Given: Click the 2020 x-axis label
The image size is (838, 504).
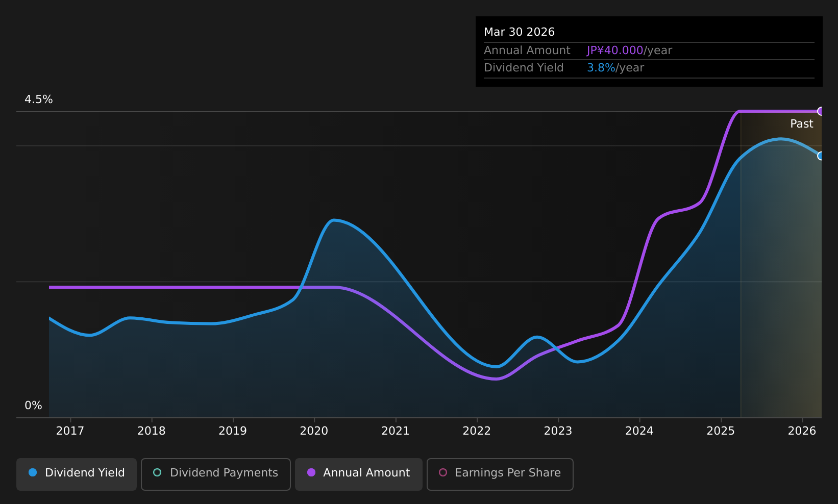Looking at the screenshot, I should 314,431.
